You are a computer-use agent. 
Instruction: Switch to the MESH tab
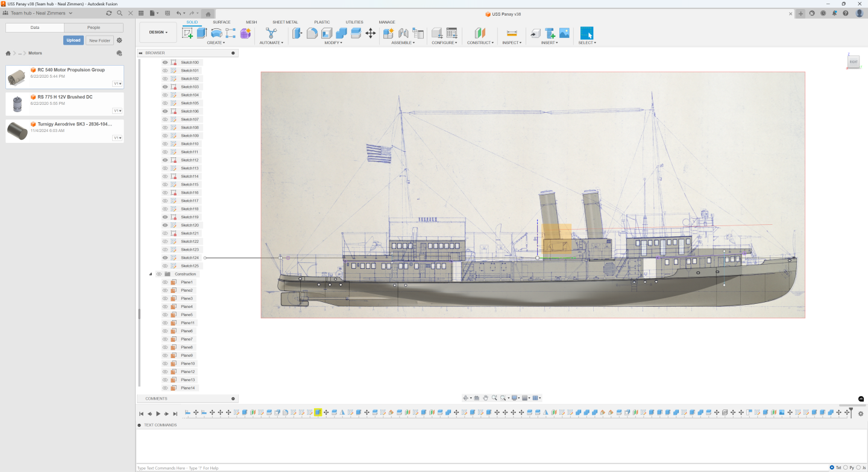click(x=251, y=22)
